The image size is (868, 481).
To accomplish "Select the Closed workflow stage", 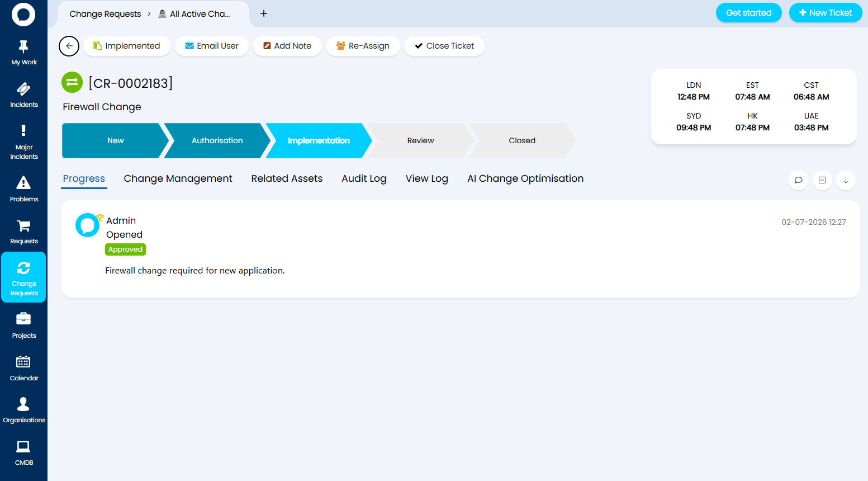I will pos(522,140).
